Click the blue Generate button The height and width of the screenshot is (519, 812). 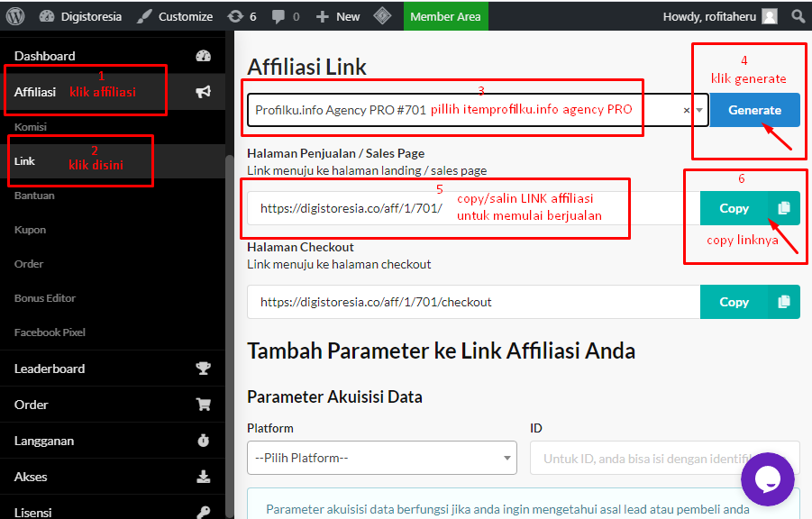click(x=755, y=110)
